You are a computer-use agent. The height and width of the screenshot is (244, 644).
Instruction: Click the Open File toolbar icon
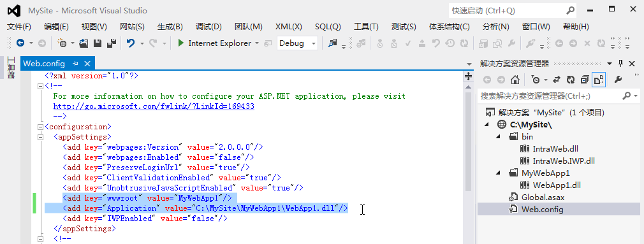coord(84,43)
